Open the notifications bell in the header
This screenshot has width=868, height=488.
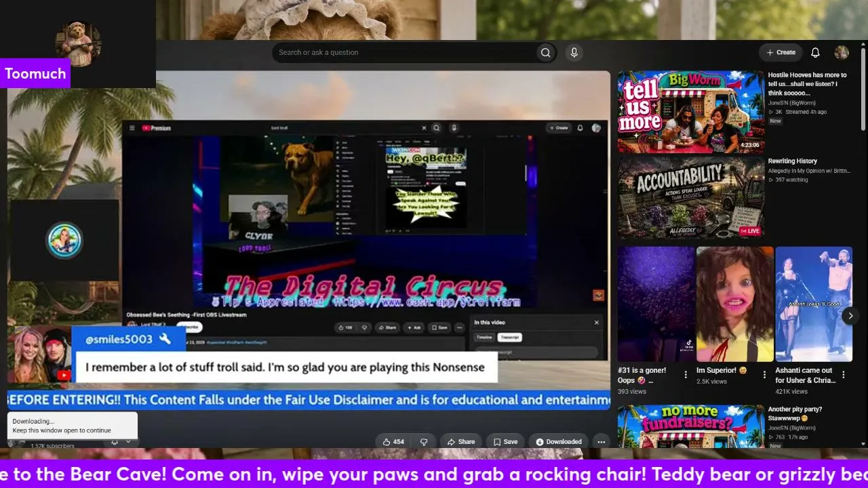815,52
